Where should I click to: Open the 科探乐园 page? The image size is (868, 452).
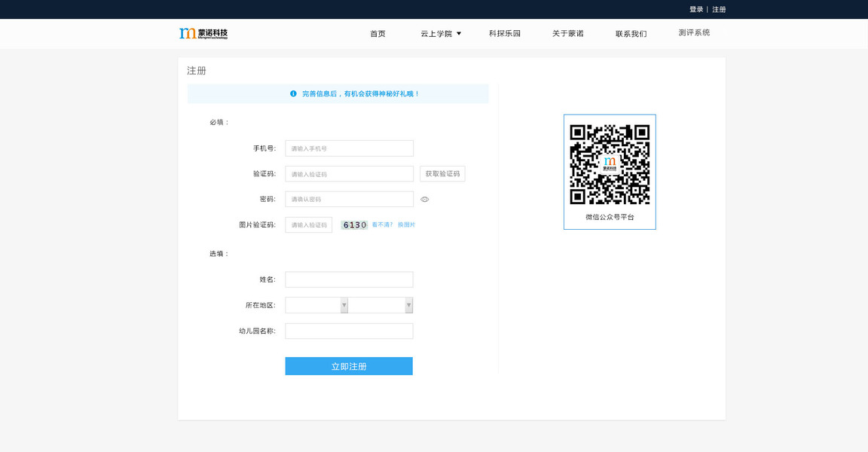[x=504, y=34]
